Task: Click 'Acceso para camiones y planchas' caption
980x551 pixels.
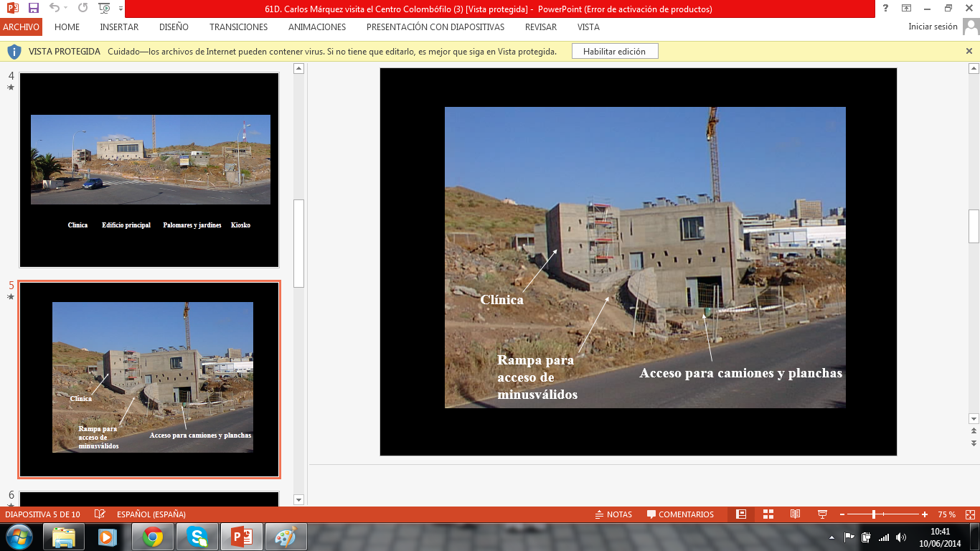Action: [741, 373]
